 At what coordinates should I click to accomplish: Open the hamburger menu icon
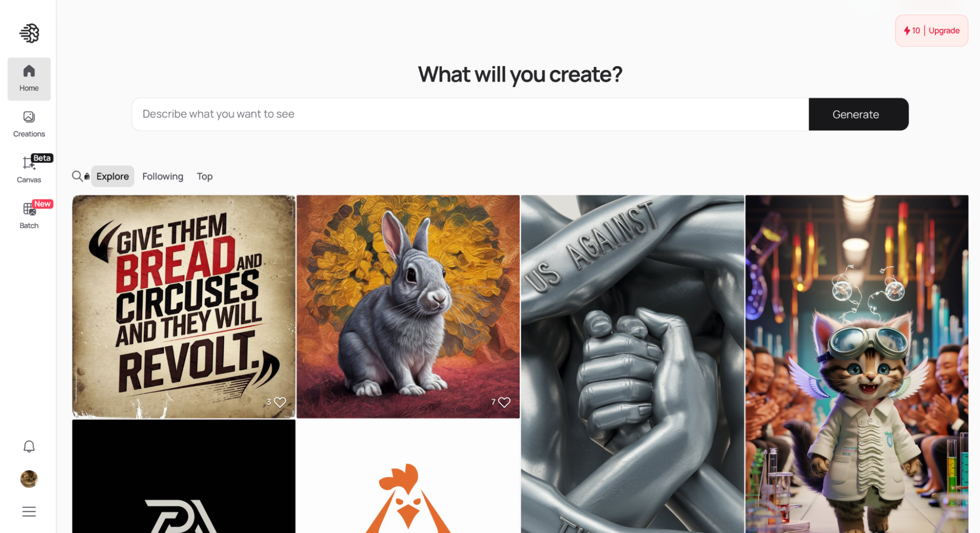click(x=29, y=511)
